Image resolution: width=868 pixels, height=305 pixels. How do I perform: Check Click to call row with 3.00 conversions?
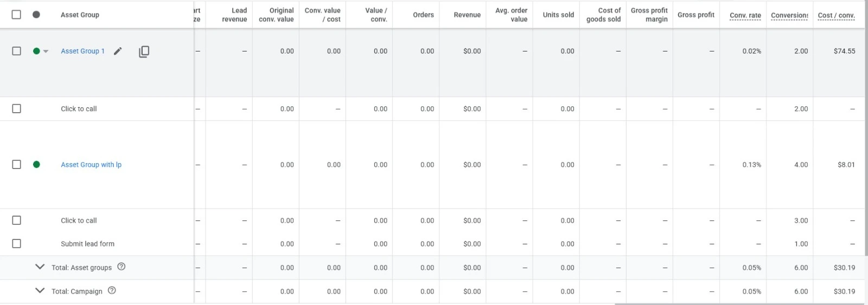point(16,220)
